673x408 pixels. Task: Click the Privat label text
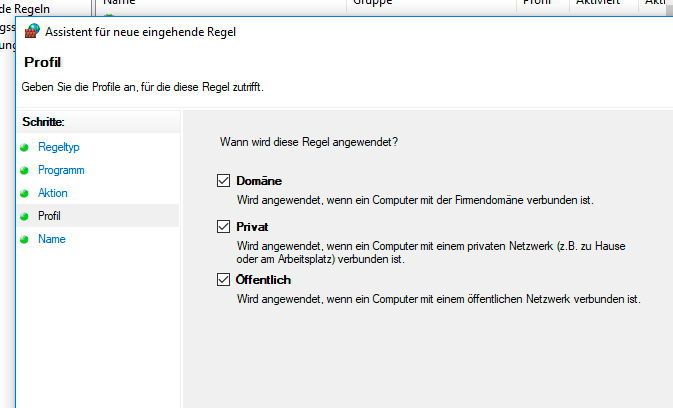click(x=252, y=227)
